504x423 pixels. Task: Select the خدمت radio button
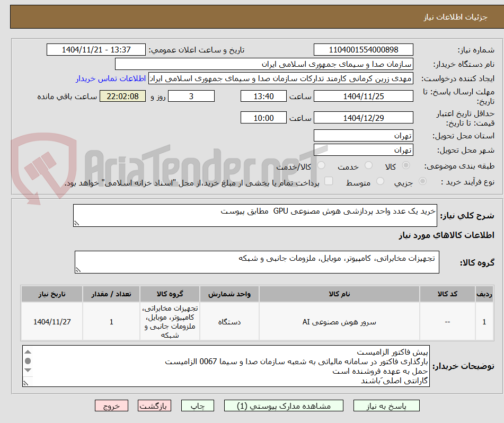click(368, 165)
